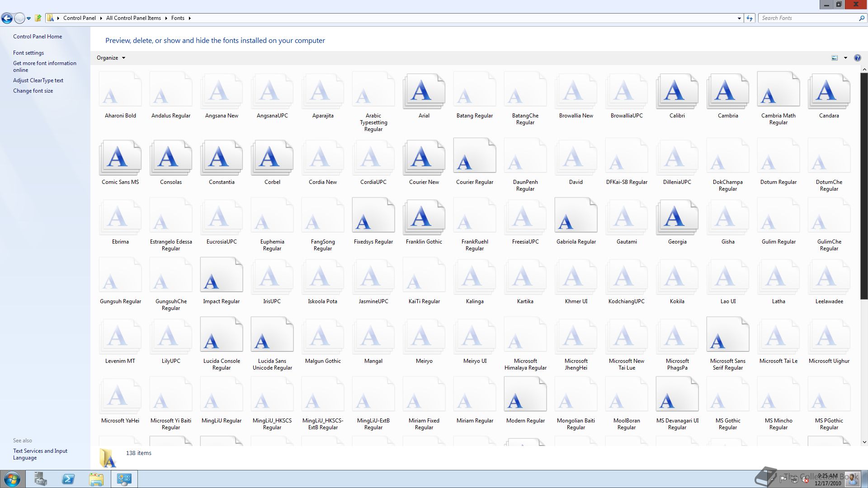Open Change font size link
The height and width of the screenshot is (488, 868).
(33, 91)
